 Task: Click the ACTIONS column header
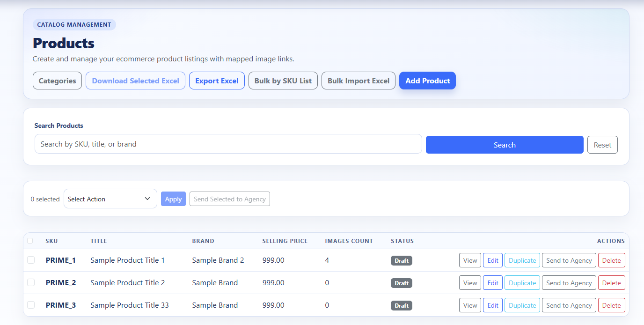point(611,241)
